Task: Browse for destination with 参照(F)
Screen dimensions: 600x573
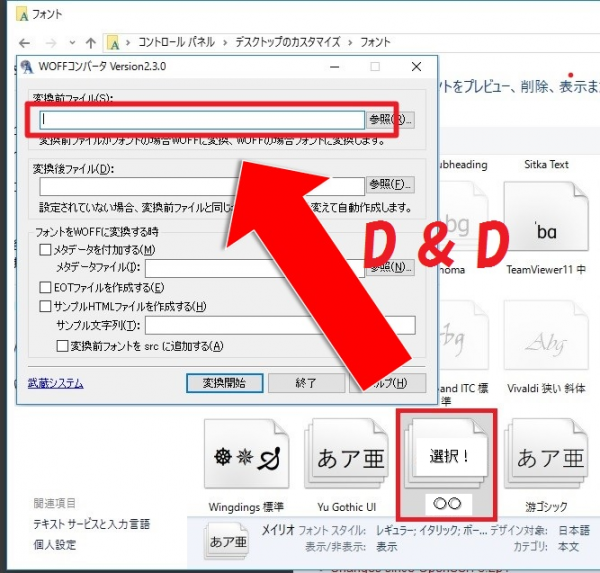Action: tap(390, 184)
